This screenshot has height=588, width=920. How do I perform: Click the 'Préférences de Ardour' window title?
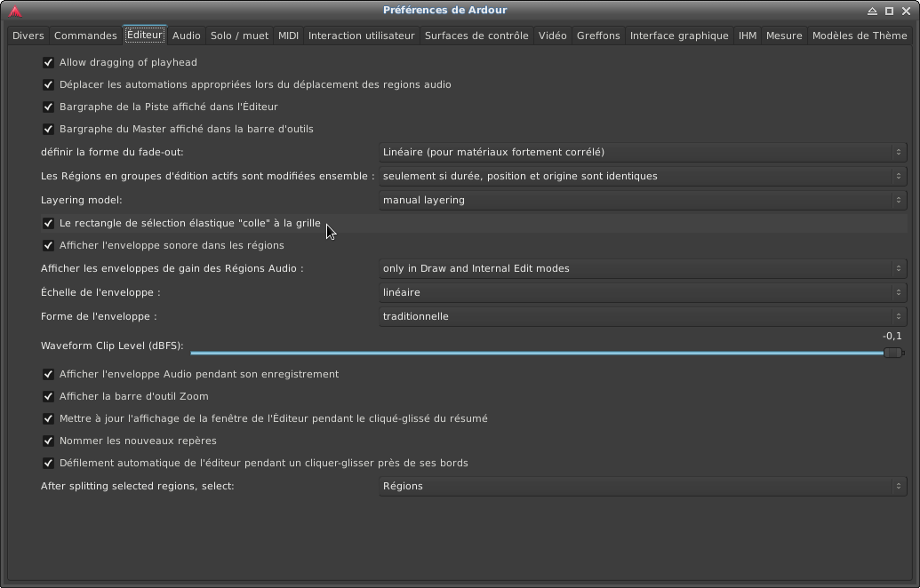444,10
